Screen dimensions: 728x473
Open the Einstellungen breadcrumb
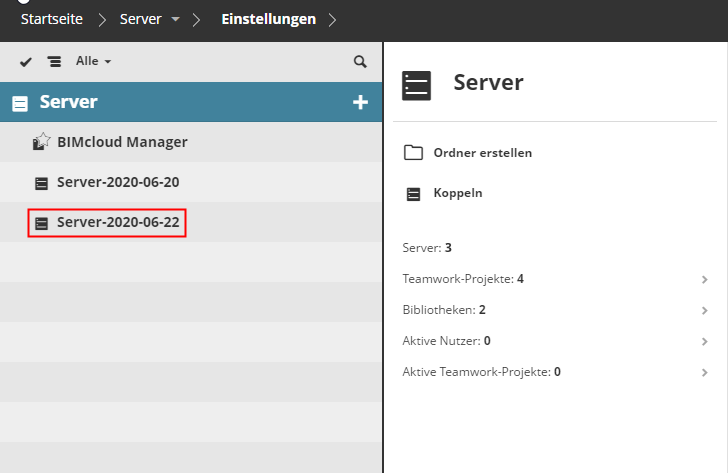(x=268, y=19)
